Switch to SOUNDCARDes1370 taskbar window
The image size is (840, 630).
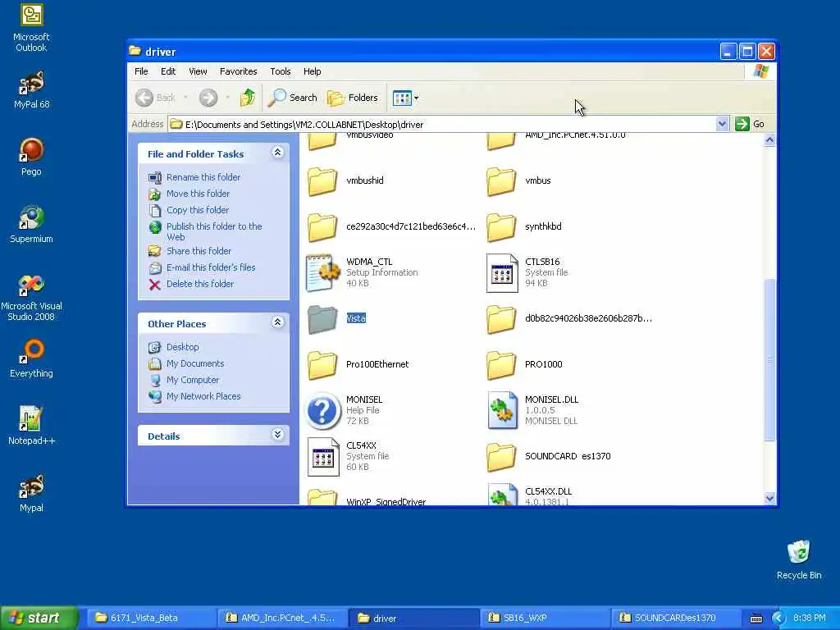tap(676, 618)
